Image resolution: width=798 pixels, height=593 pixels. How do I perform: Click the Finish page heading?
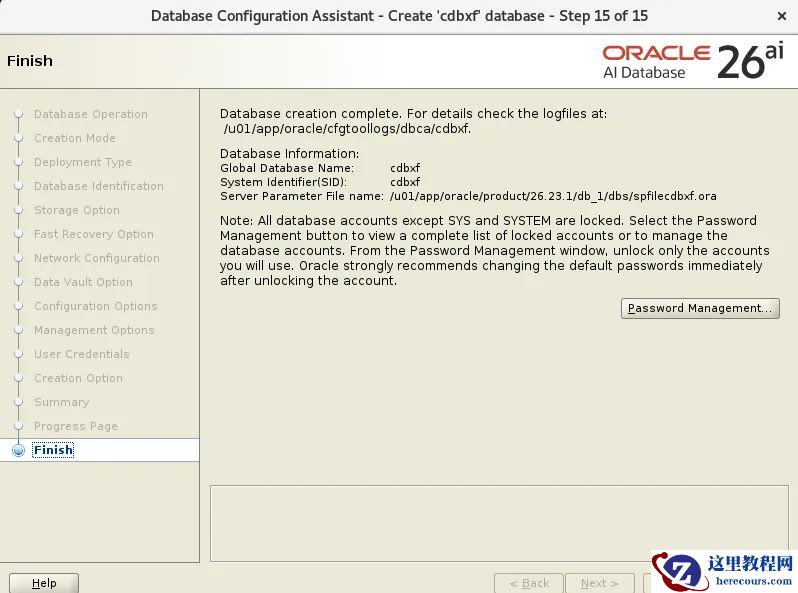tap(30, 61)
